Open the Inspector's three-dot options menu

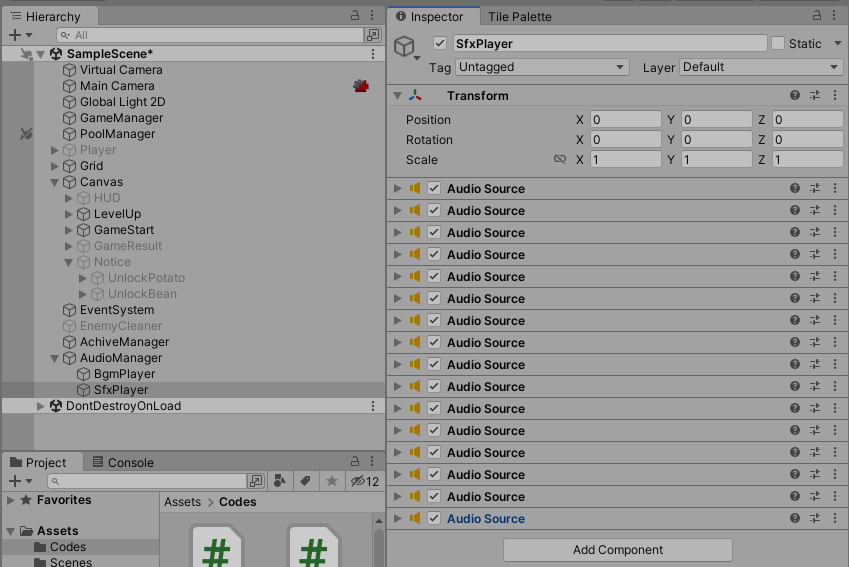(834, 15)
